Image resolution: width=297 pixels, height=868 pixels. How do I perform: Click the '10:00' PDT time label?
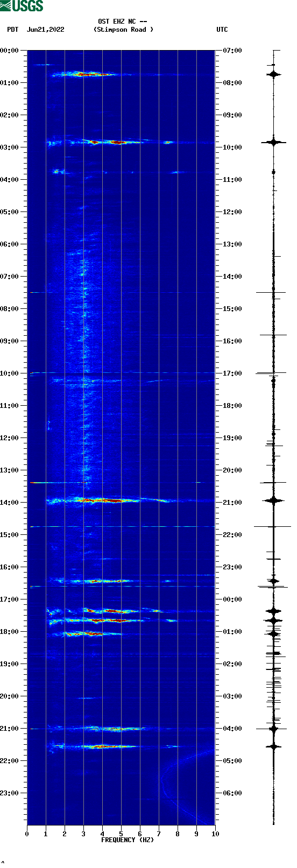(x=9, y=373)
